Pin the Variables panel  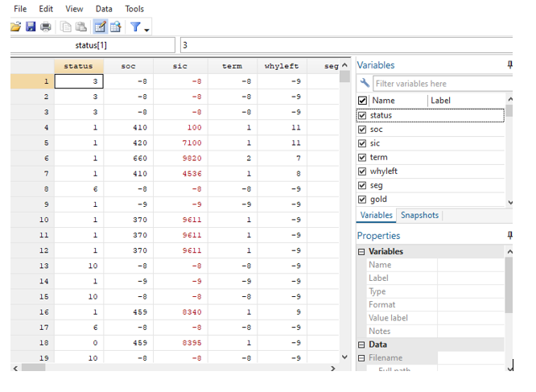pyautogui.click(x=509, y=64)
